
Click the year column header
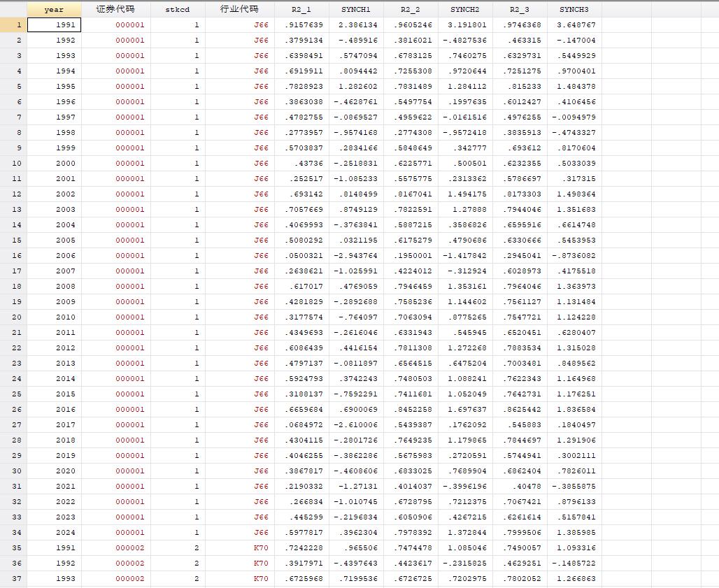point(54,9)
